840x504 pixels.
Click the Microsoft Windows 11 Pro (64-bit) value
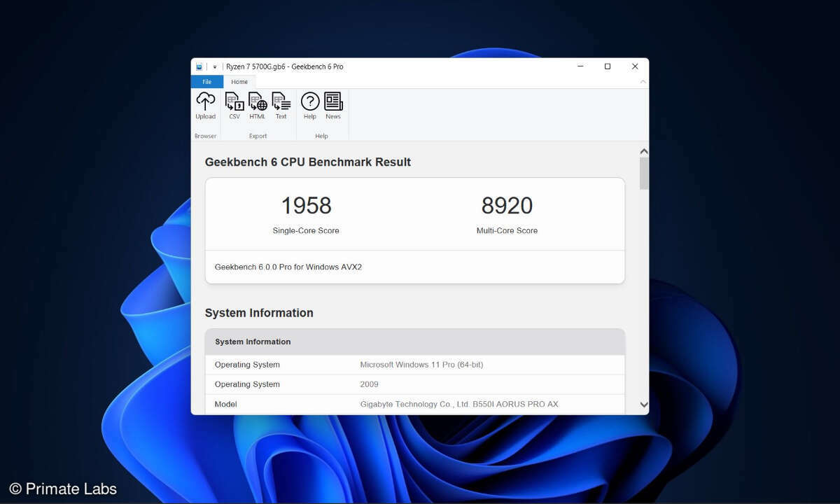point(421,365)
